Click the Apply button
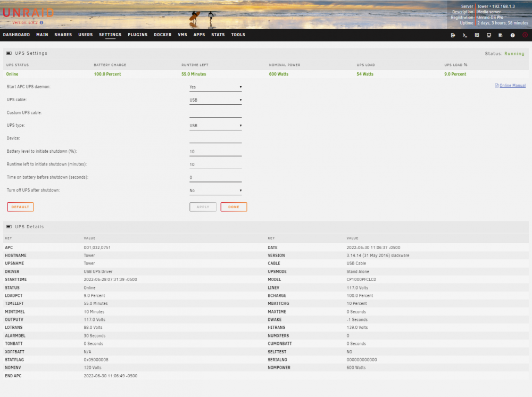 tap(203, 207)
